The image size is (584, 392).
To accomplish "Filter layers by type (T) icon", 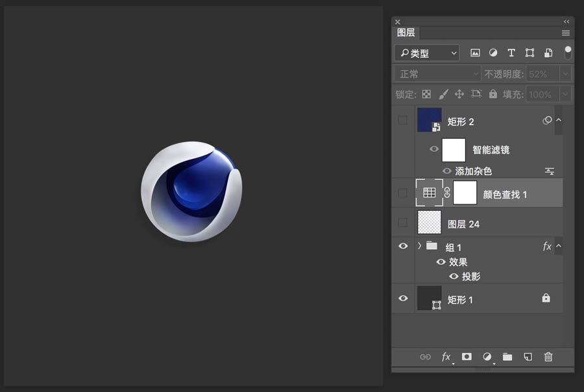I will click(x=511, y=53).
